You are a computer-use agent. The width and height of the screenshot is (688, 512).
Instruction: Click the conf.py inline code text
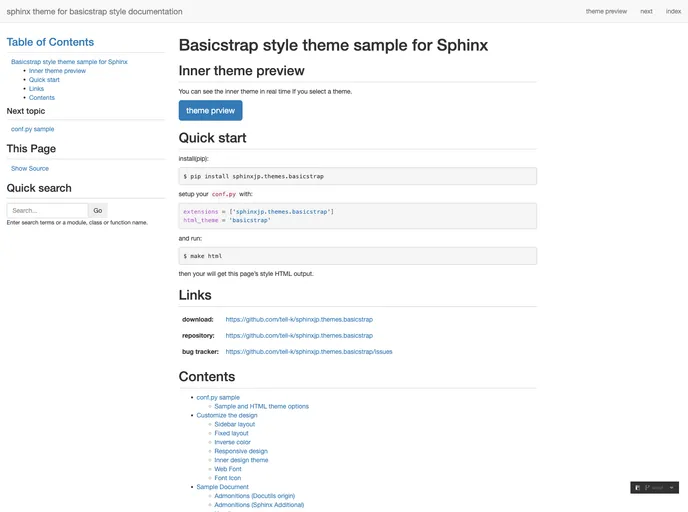click(224, 194)
